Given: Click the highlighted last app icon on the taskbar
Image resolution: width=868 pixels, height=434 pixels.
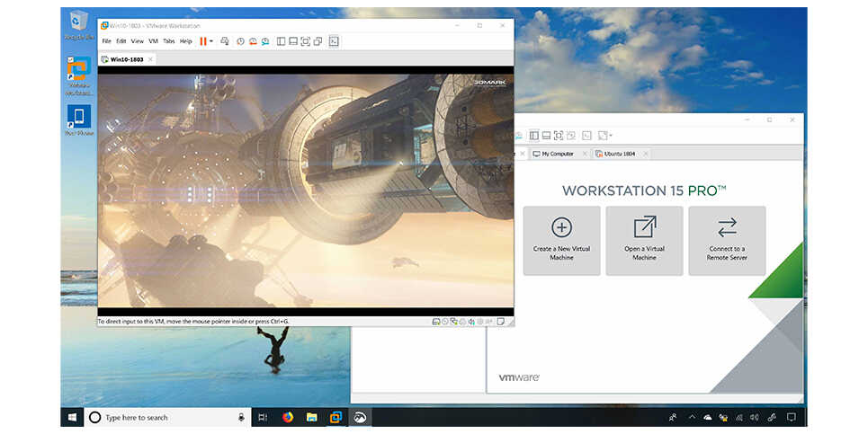Looking at the screenshot, I should pos(360,418).
